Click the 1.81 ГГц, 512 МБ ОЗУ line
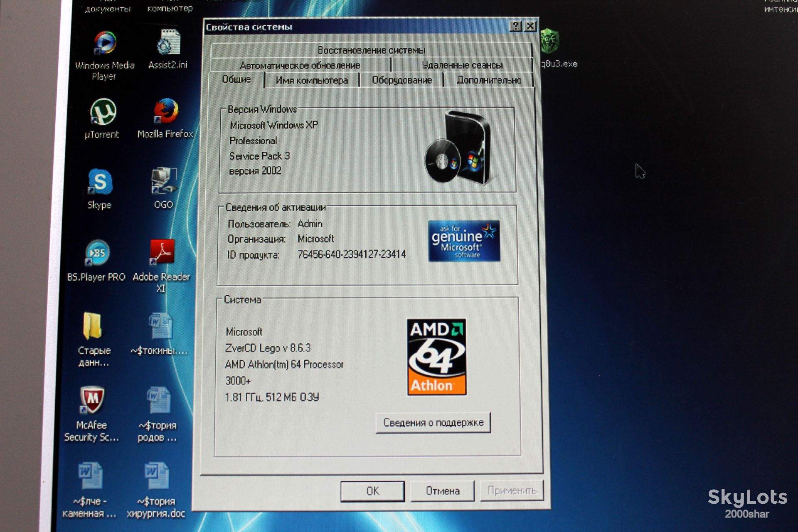The width and height of the screenshot is (798, 532). tap(272, 397)
